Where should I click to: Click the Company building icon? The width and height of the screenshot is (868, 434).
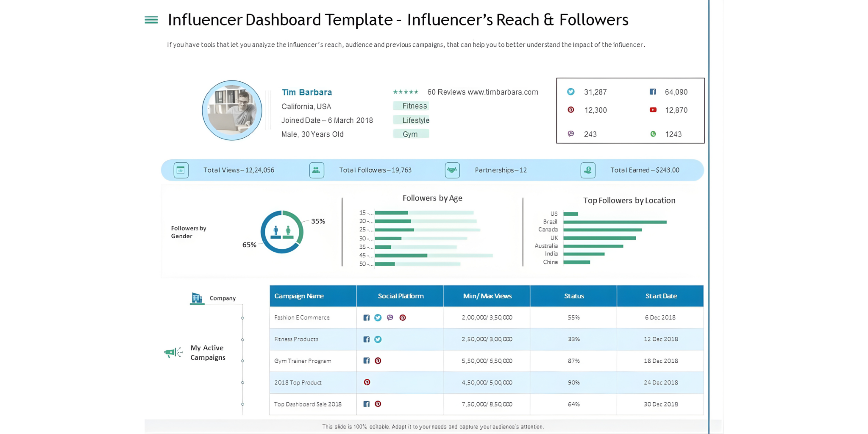click(x=196, y=298)
